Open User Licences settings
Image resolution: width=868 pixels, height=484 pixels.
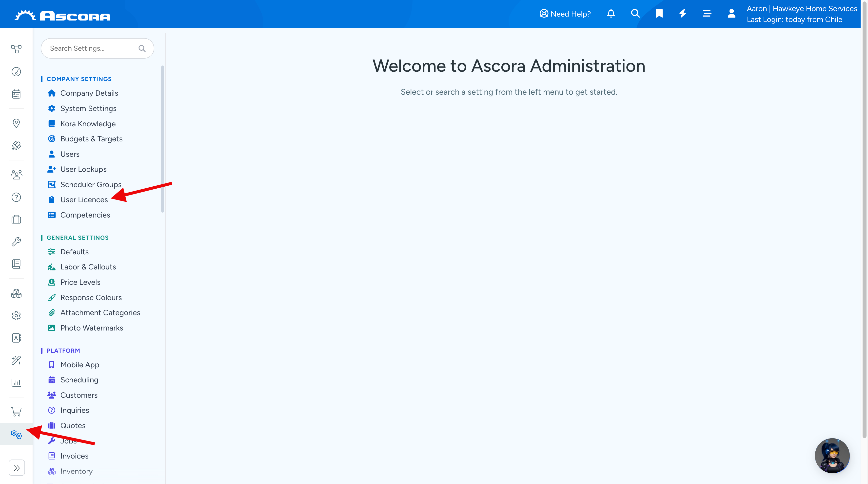(x=84, y=200)
